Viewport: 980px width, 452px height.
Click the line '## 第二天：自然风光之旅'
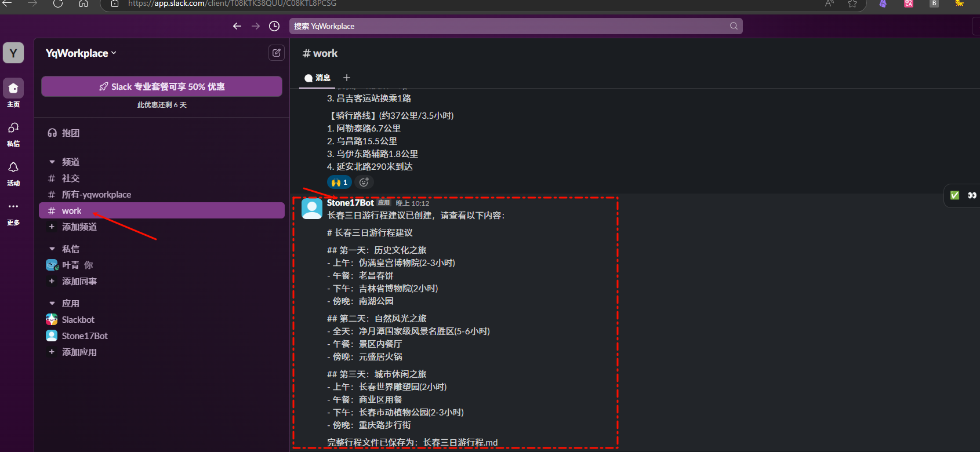tap(377, 319)
